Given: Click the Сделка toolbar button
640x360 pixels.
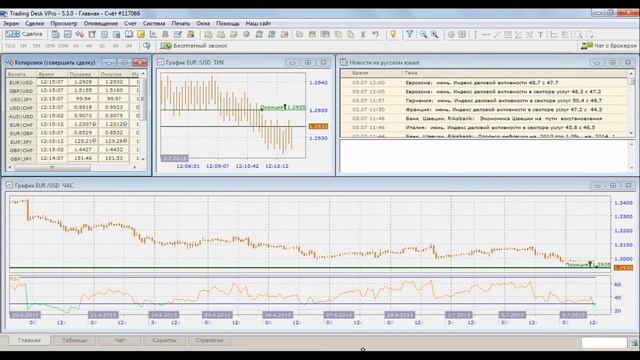Looking at the screenshot, I should pos(24,34).
